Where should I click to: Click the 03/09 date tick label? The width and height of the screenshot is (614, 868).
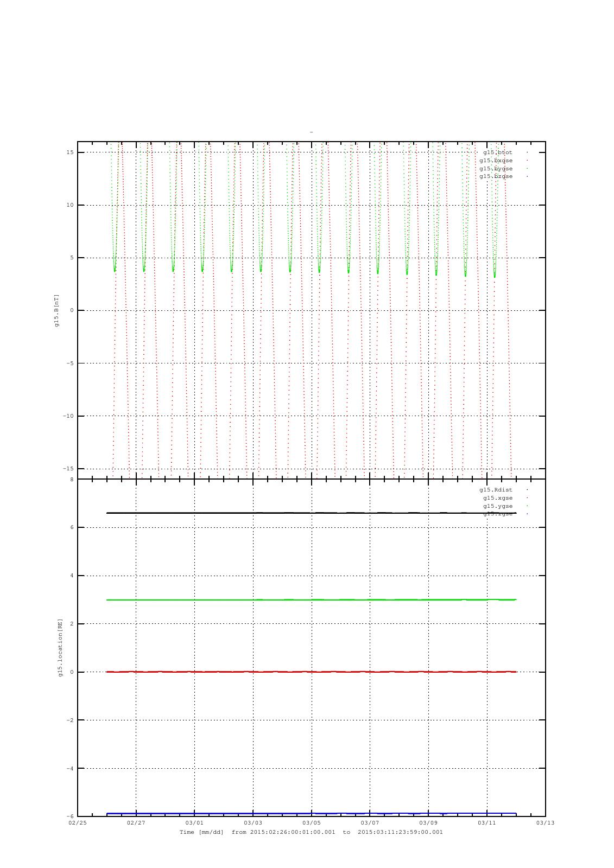[x=428, y=823]
